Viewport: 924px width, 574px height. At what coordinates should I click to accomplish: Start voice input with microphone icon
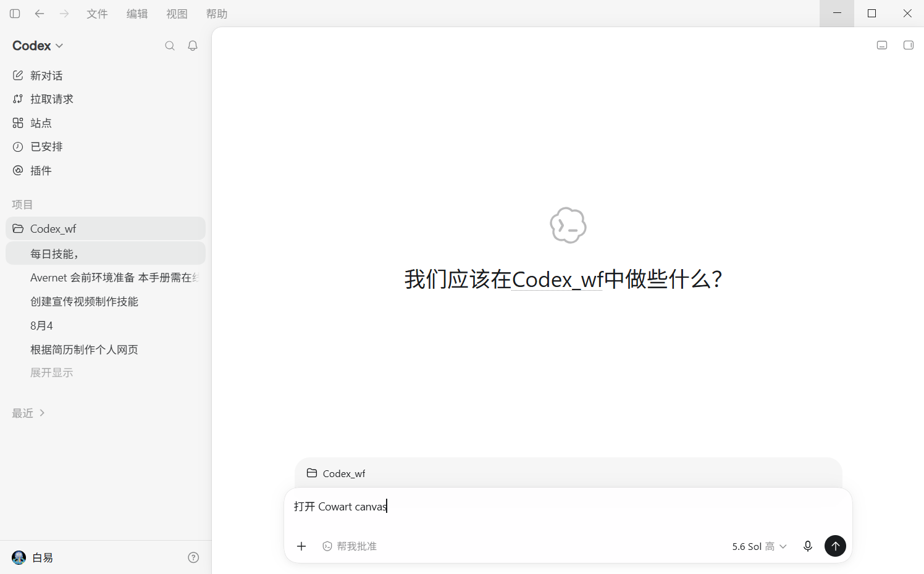[x=808, y=546]
